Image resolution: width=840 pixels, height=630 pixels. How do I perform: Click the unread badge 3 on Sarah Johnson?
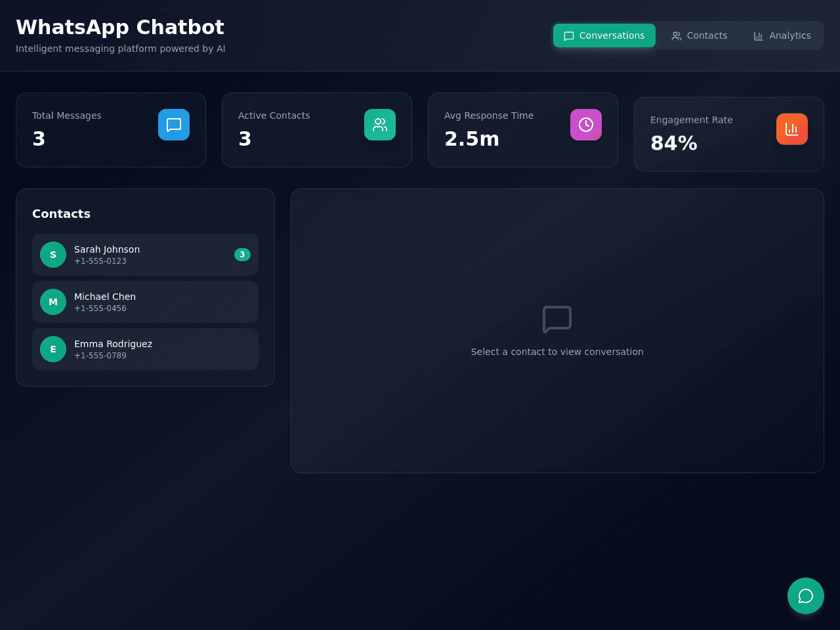(x=242, y=255)
